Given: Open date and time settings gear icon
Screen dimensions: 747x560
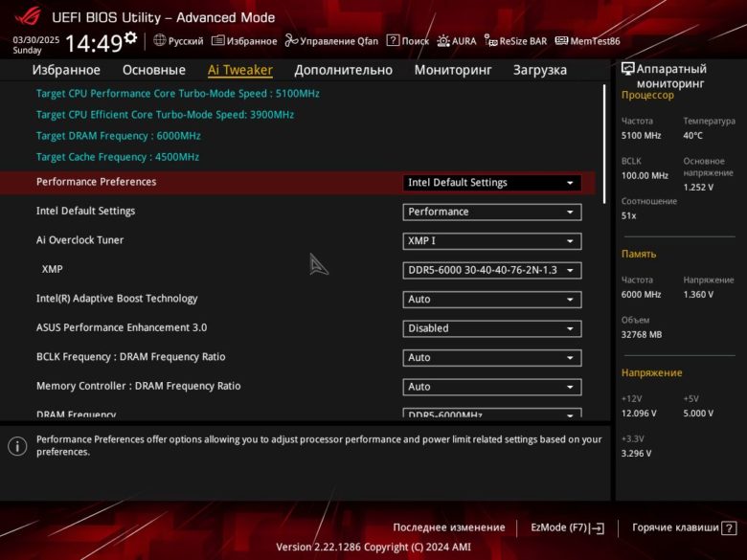Looking at the screenshot, I should (130, 37).
